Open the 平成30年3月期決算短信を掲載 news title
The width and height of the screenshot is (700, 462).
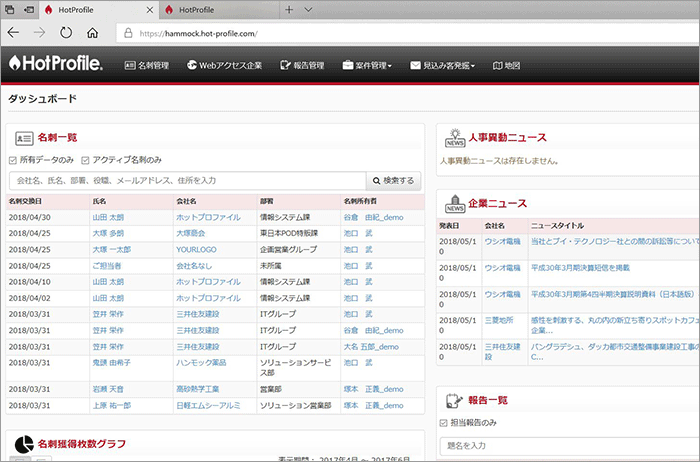point(580,268)
